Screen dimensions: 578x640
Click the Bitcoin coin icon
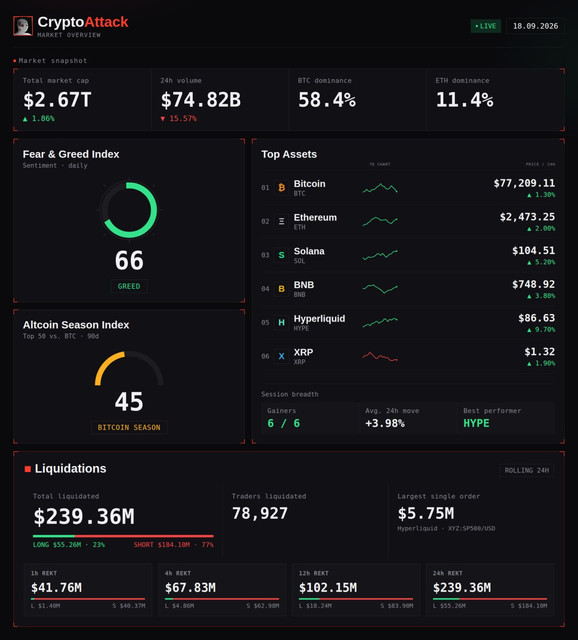coord(281,188)
